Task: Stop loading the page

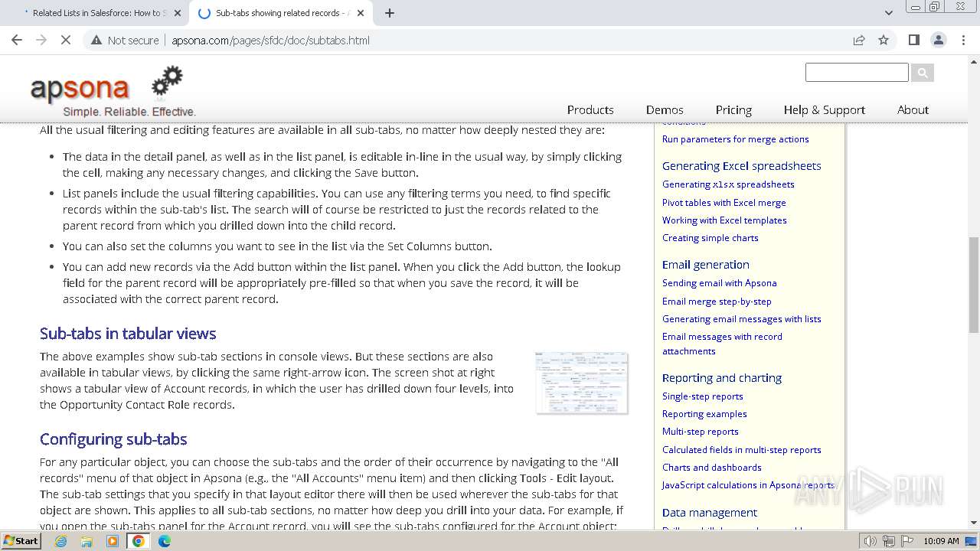Action: pos(66,40)
